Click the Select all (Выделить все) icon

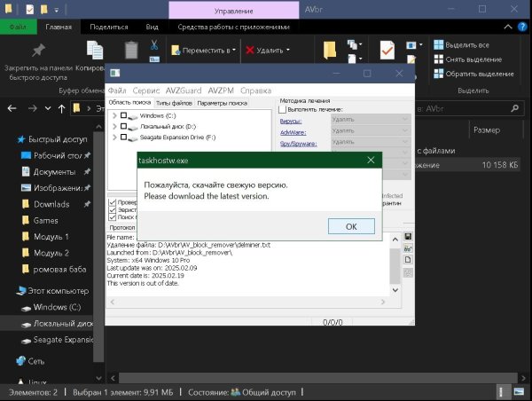pos(438,45)
